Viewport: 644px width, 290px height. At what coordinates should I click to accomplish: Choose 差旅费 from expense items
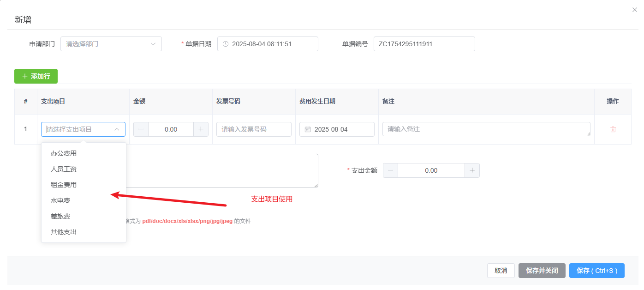60,216
